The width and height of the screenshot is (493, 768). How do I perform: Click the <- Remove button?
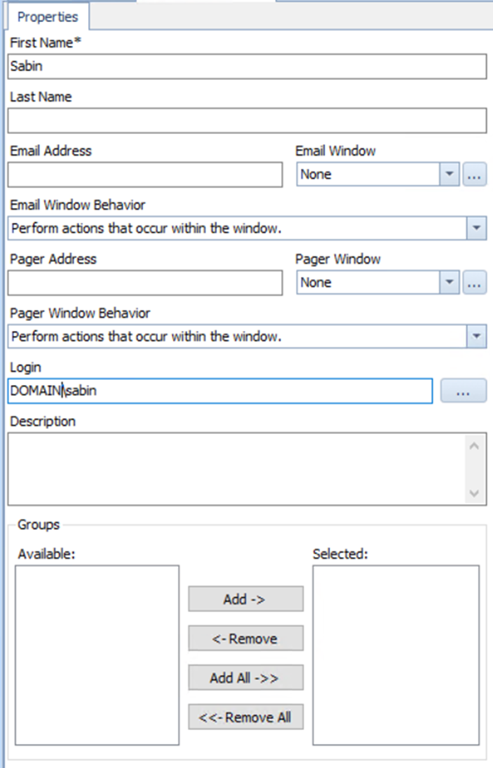coord(246,638)
